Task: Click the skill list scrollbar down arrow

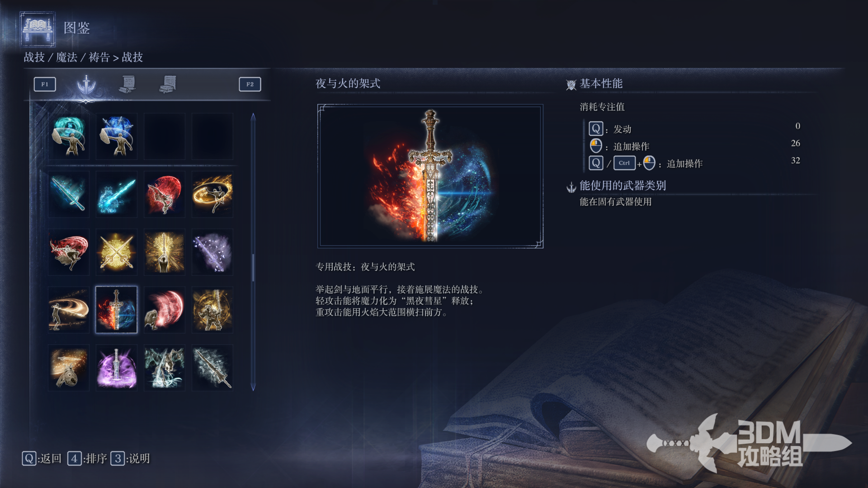Action: [253, 387]
